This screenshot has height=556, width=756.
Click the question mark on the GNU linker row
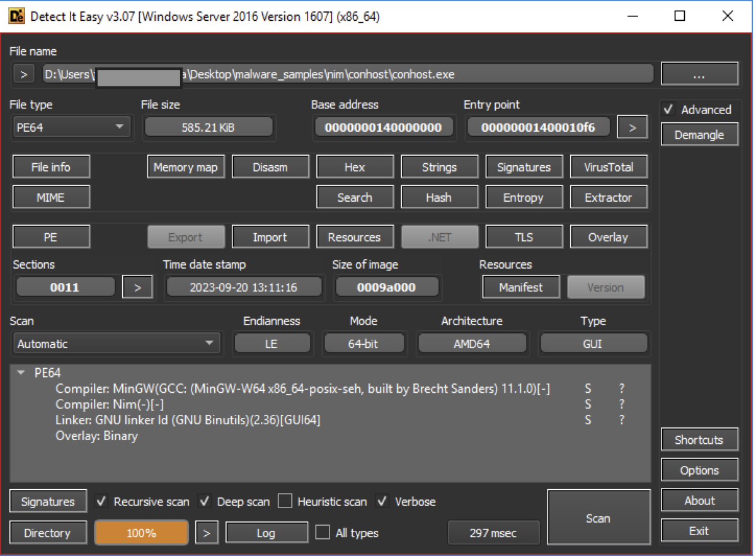621,420
